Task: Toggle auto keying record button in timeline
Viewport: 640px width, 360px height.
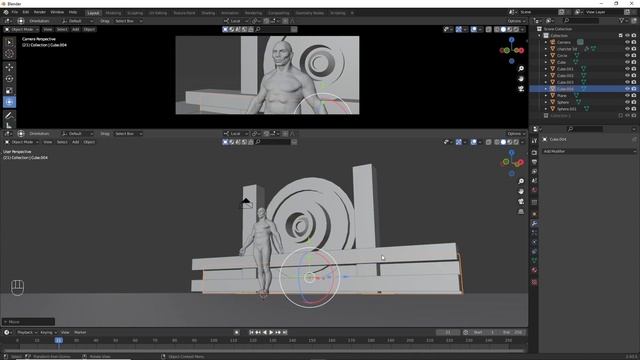Action: click(236, 332)
